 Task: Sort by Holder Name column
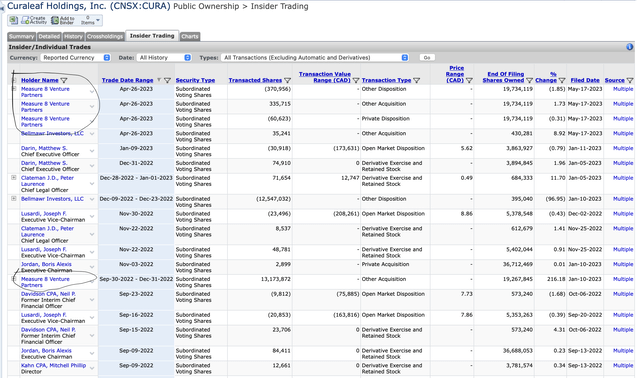click(x=40, y=80)
